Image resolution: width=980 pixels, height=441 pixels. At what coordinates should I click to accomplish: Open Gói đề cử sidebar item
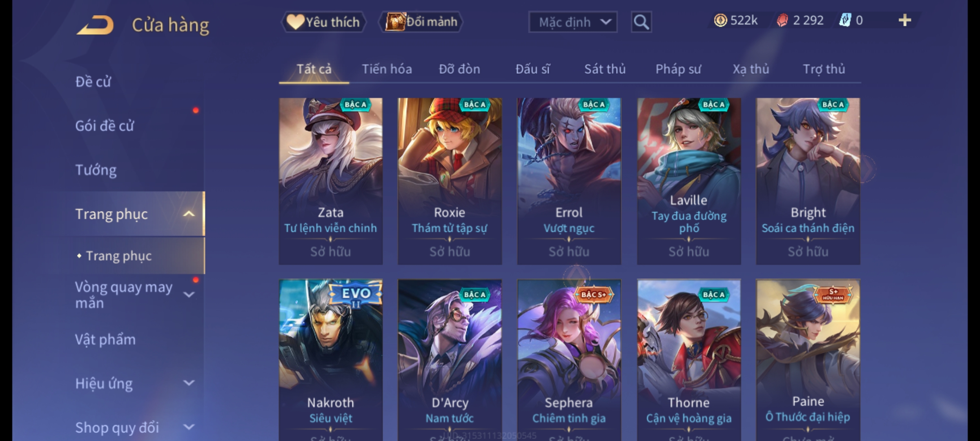click(105, 126)
